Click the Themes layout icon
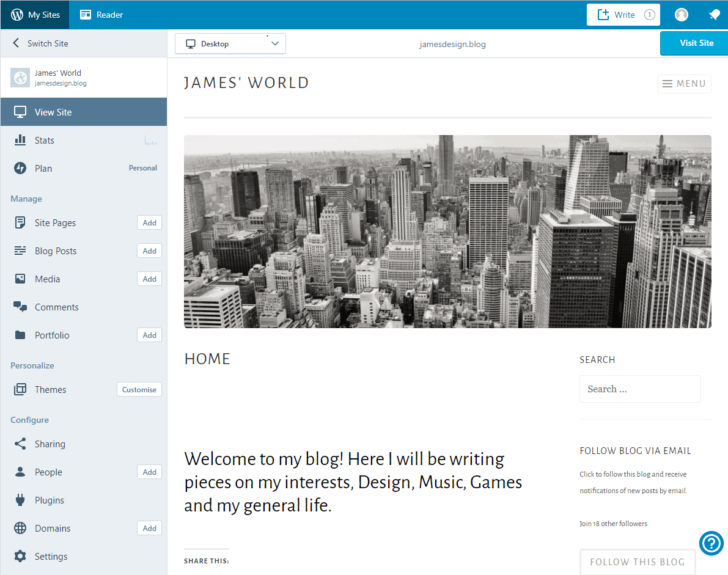 (20, 389)
